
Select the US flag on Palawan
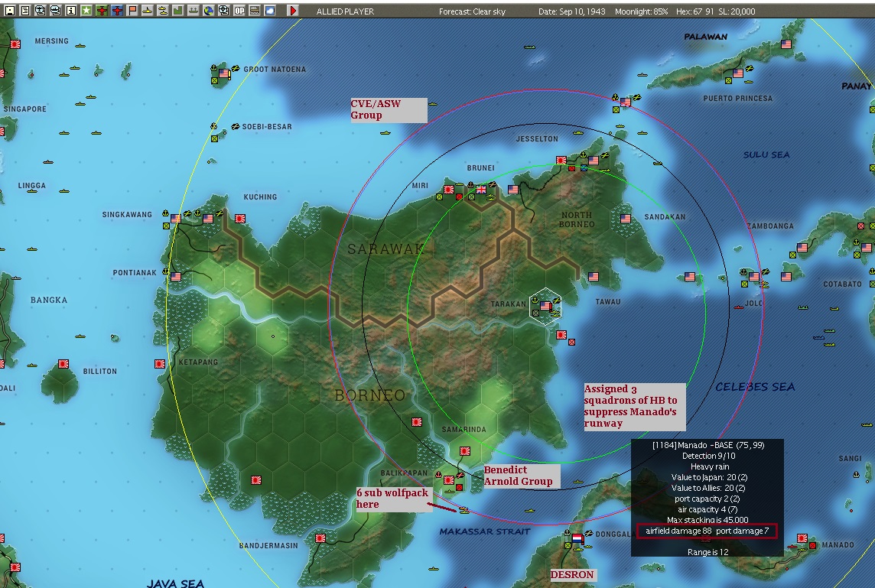click(786, 44)
